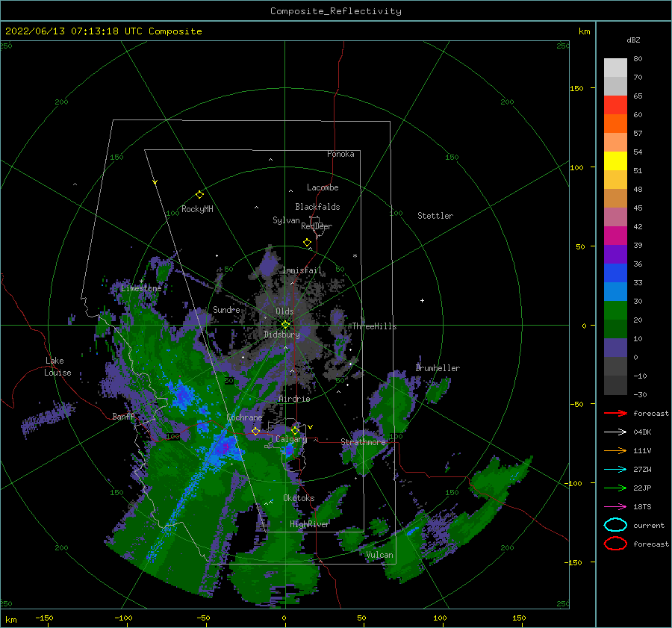Click the white 04DK arrow in legend
Screen dimensions: 672x628
click(x=615, y=432)
